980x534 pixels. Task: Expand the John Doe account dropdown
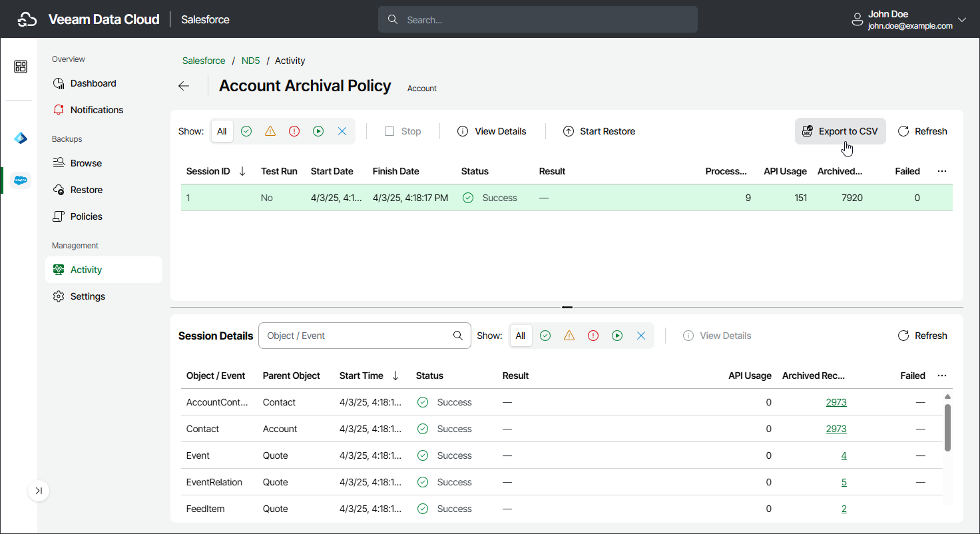pyautogui.click(x=961, y=20)
